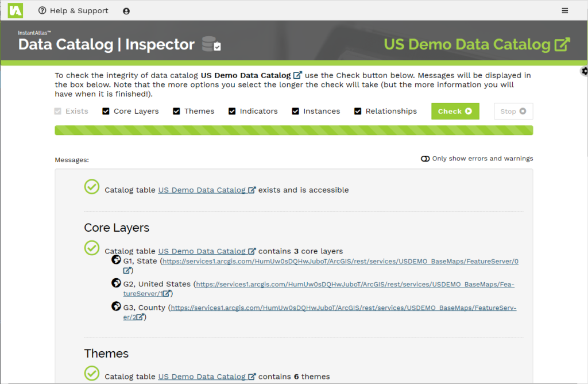
Task: Uncheck the Instances checkbox
Action: [296, 111]
